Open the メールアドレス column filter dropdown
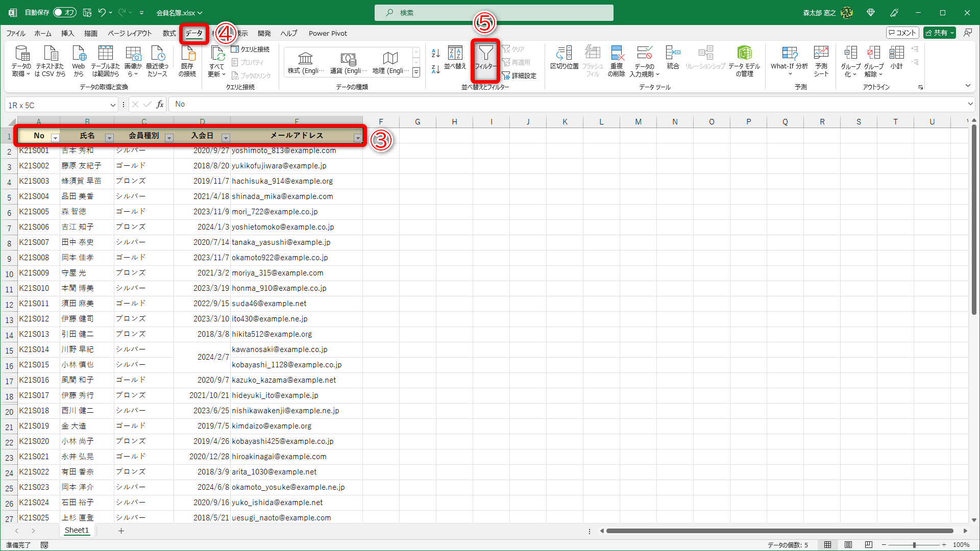The image size is (980, 551). (358, 138)
